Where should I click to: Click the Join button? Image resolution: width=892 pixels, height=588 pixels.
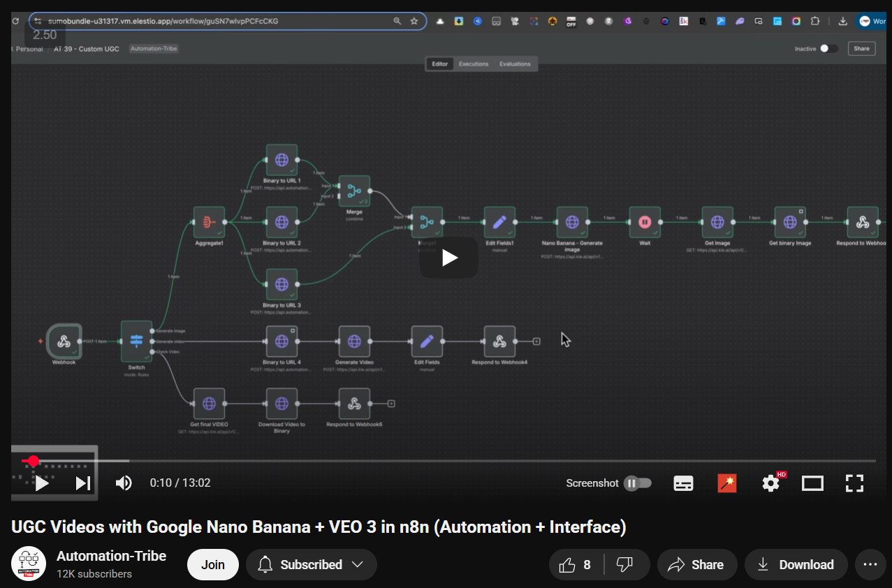pos(213,565)
